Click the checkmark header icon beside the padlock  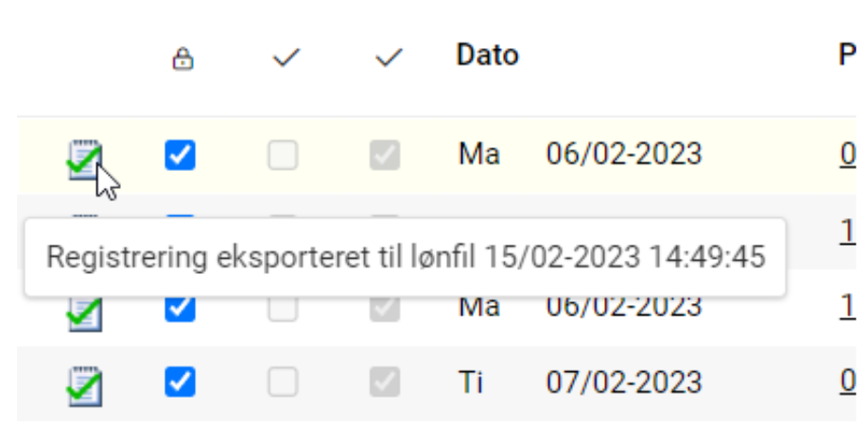point(284,59)
